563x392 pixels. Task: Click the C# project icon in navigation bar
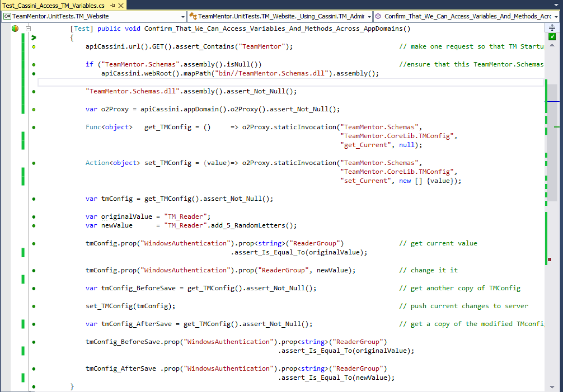[7, 16]
